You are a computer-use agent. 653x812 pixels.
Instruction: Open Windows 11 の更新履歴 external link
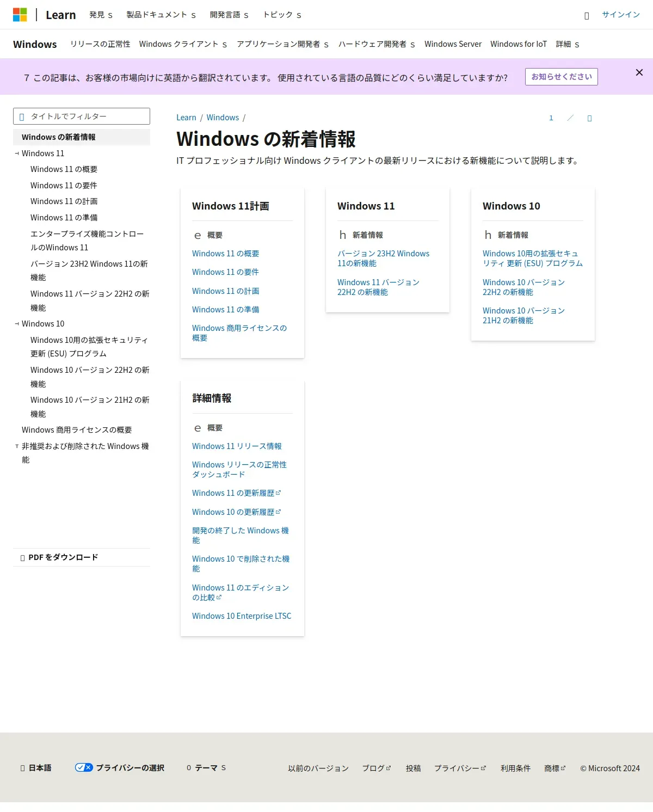coord(236,493)
